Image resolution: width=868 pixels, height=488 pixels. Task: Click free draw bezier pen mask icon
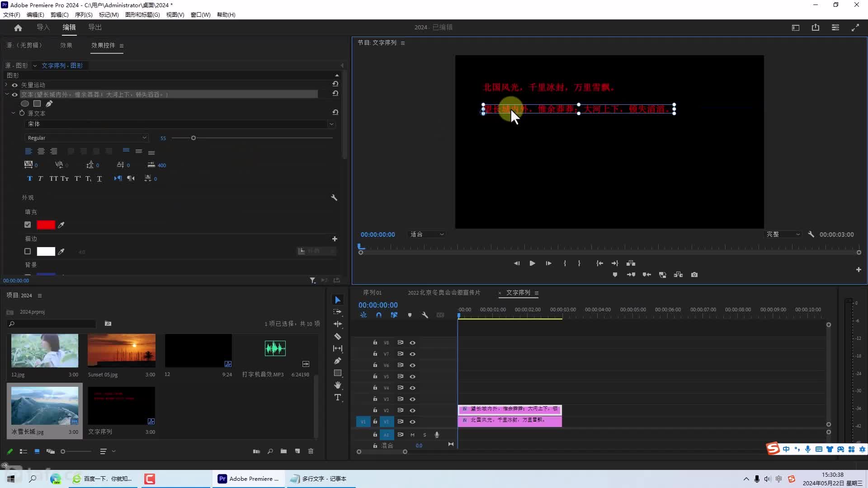coord(49,104)
